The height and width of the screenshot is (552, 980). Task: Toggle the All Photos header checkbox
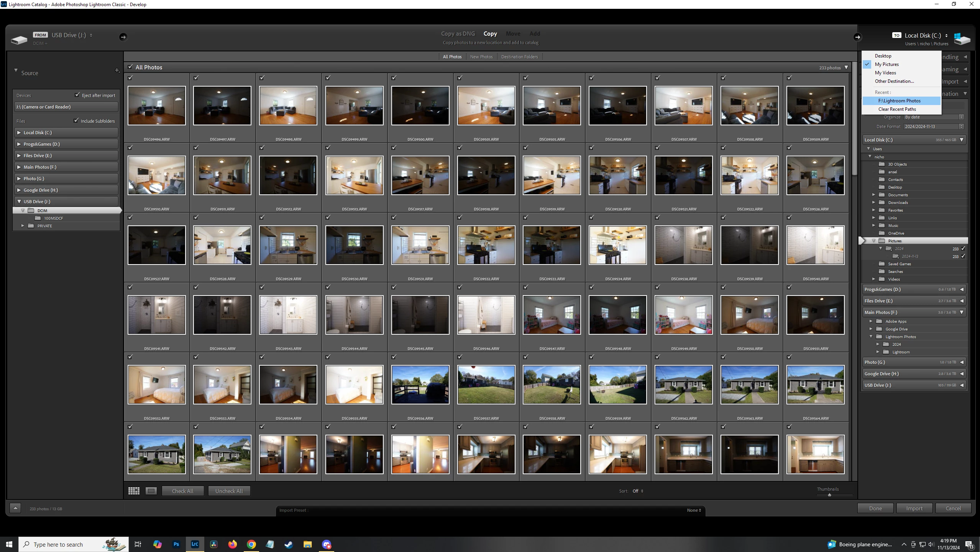(130, 67)
